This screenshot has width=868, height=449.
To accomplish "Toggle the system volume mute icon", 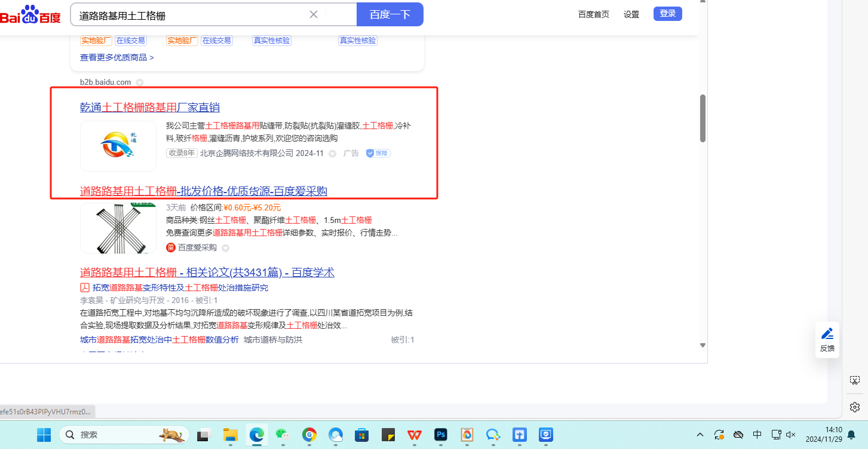I will 791,435.
